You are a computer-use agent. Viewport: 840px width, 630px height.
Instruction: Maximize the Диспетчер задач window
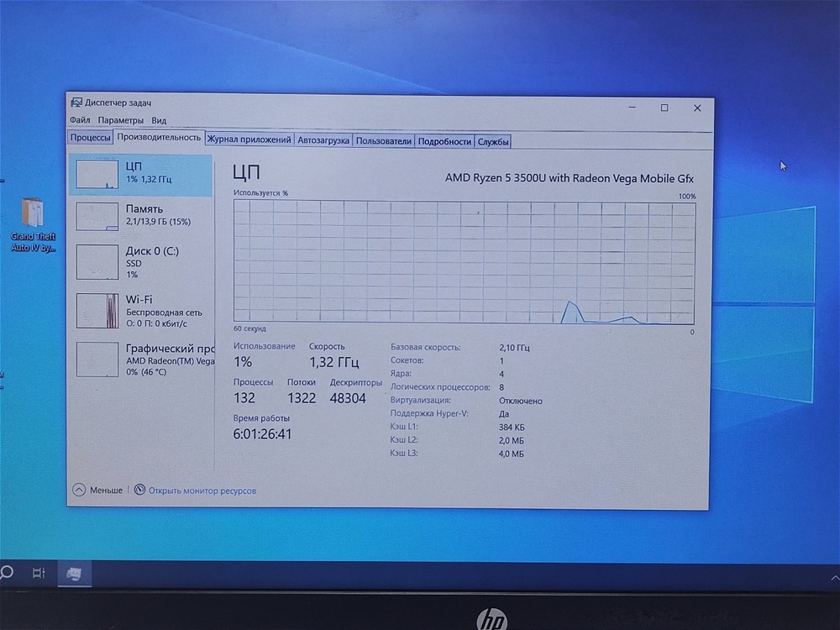click(664, 108)
